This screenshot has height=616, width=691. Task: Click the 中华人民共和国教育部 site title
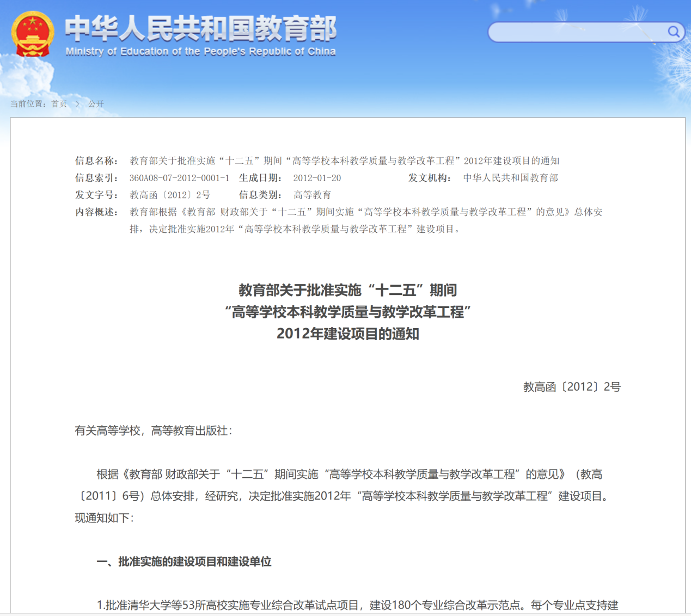coord(200,28)
